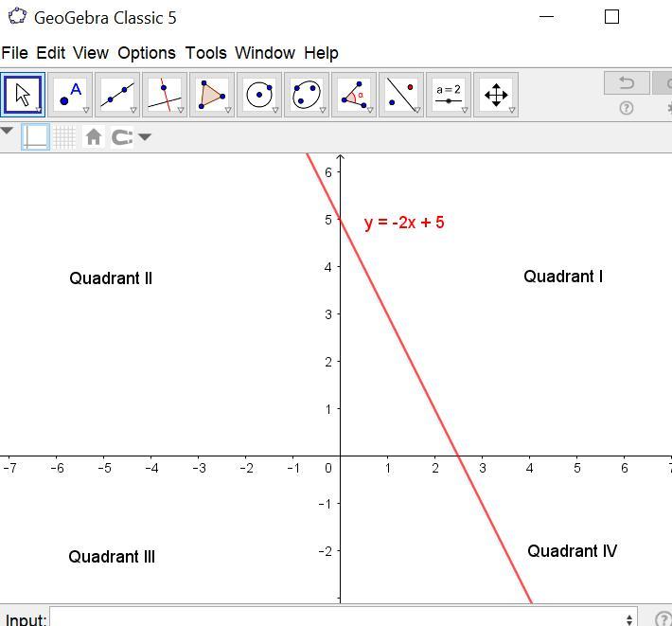Select the Circle with center tool
Viewport: 672px width, 626px height.
tap(259, 95)
